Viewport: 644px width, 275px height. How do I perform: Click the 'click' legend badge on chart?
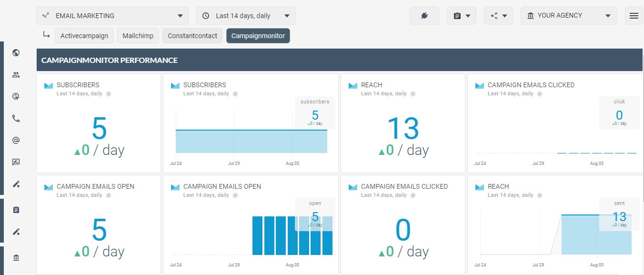tap(619, 113)
